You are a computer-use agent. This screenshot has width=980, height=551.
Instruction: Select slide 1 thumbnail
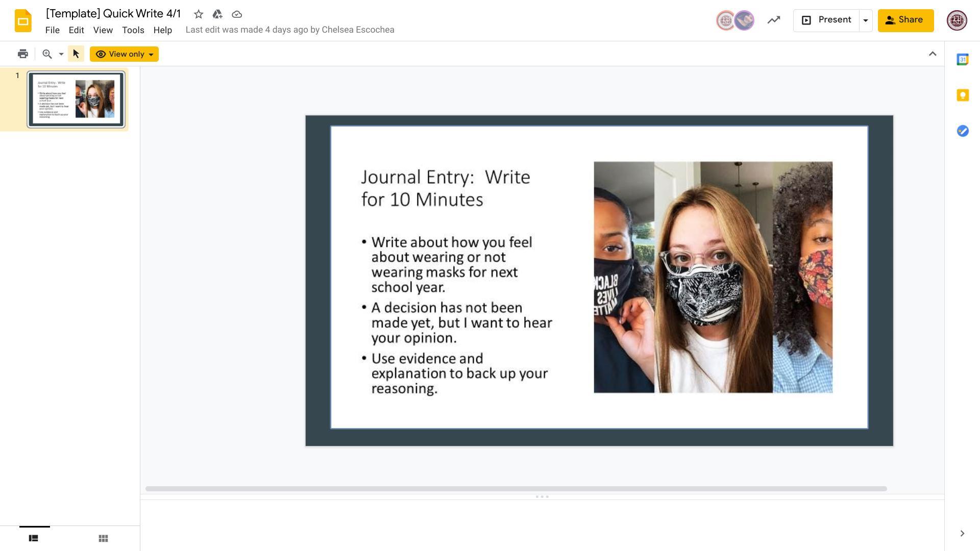[76, 99]
